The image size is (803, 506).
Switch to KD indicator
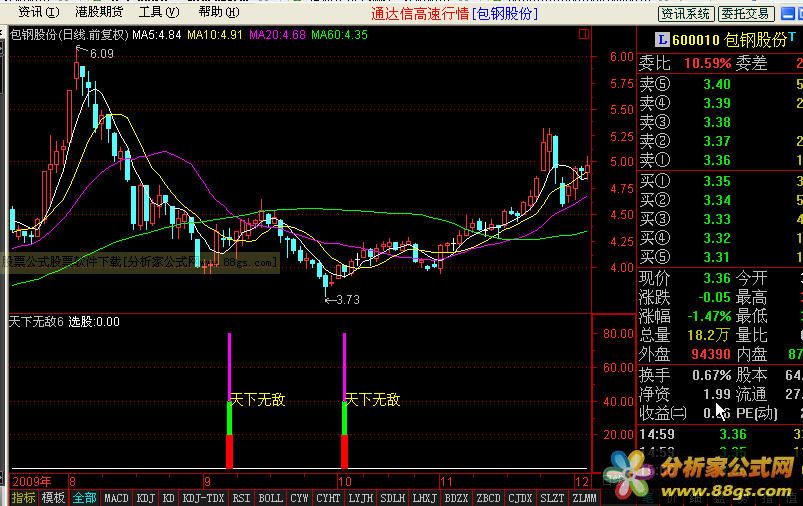tap(168, 497)
